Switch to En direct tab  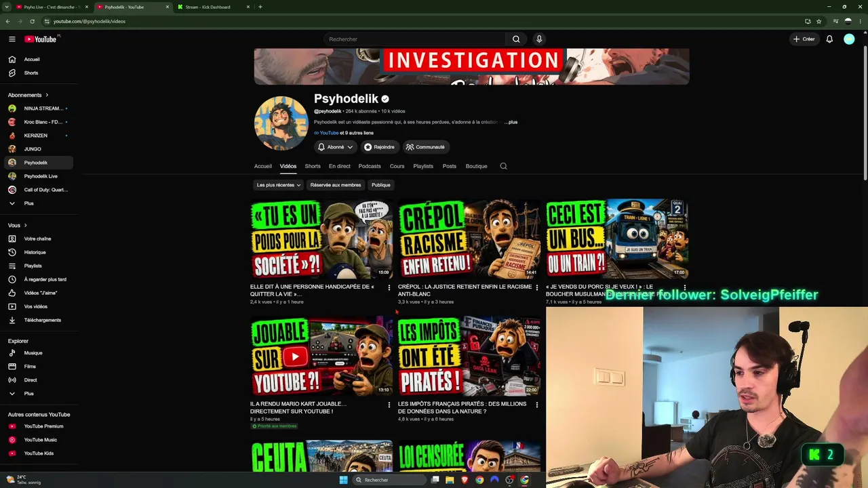(340, 166)
